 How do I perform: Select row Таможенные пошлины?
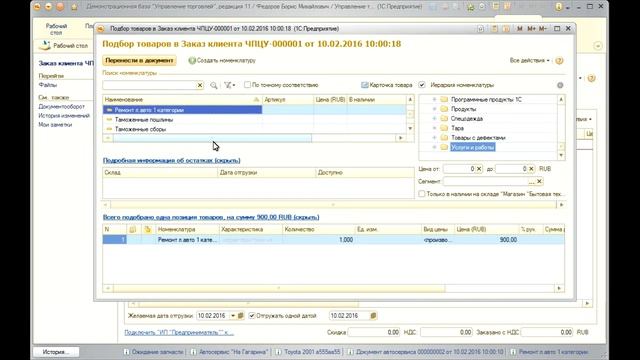coord(254,120)
